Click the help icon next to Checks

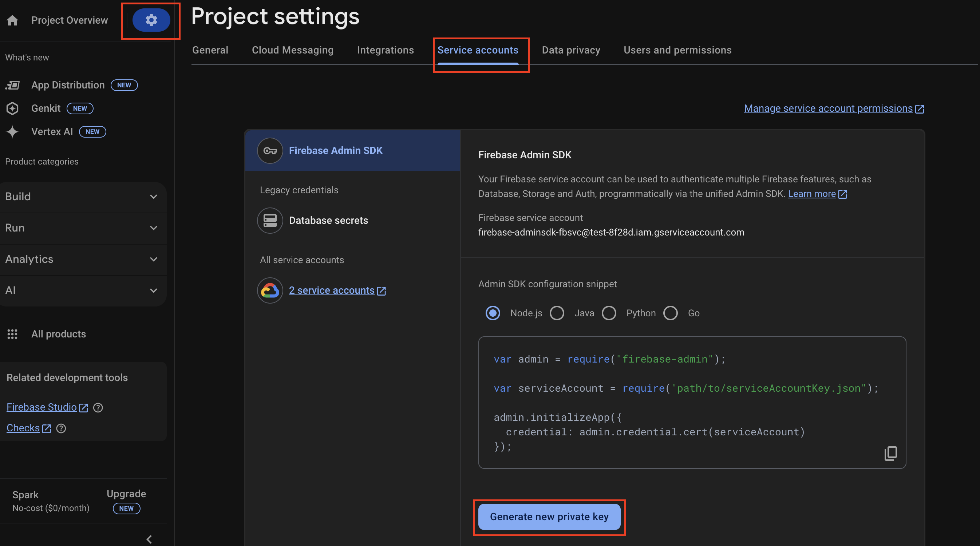tap(61, 428)
